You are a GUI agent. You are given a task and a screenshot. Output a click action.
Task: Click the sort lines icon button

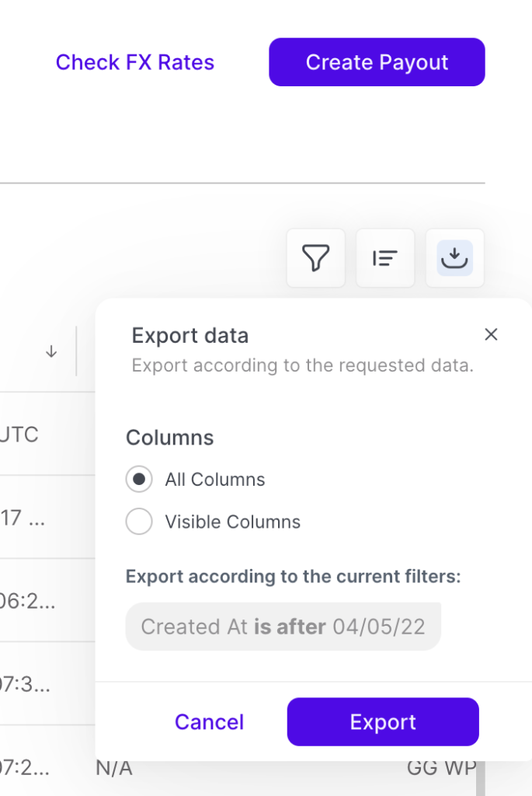coord(385,258)
